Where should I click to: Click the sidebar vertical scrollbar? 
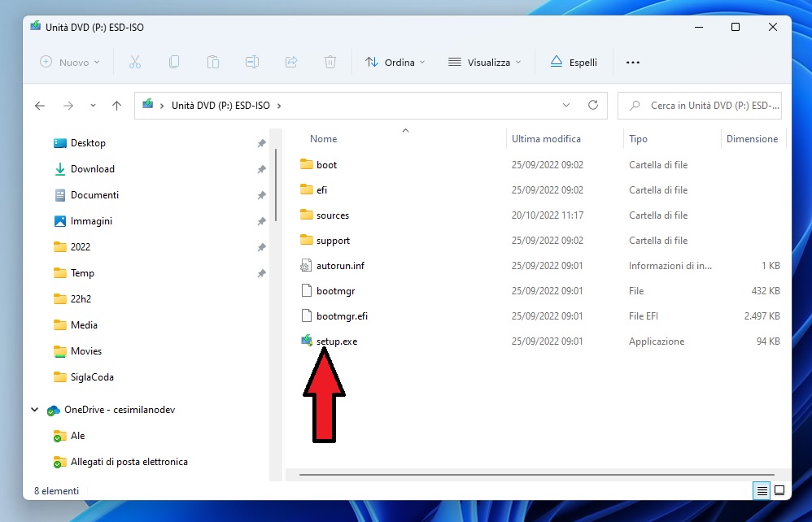click(276, 185)
